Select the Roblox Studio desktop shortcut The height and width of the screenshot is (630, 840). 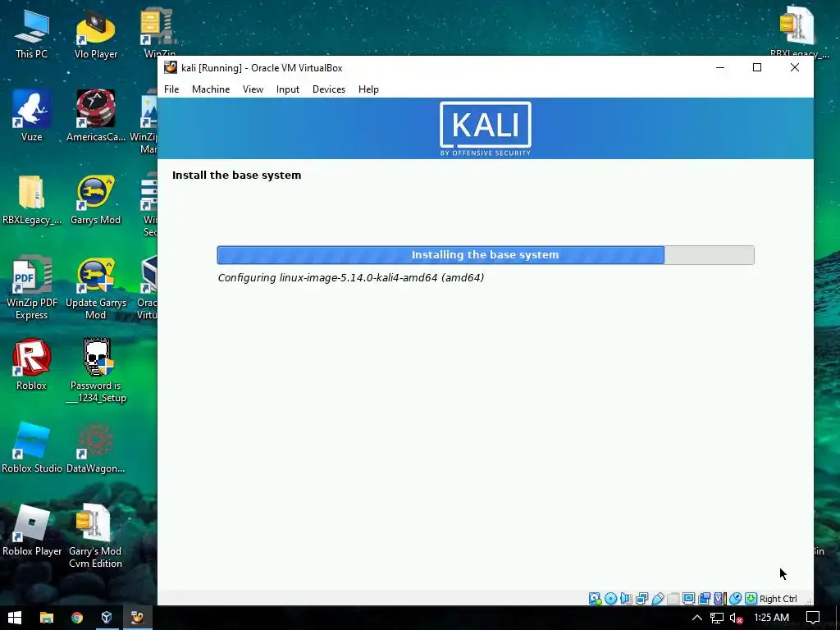(x=32, y=448)
